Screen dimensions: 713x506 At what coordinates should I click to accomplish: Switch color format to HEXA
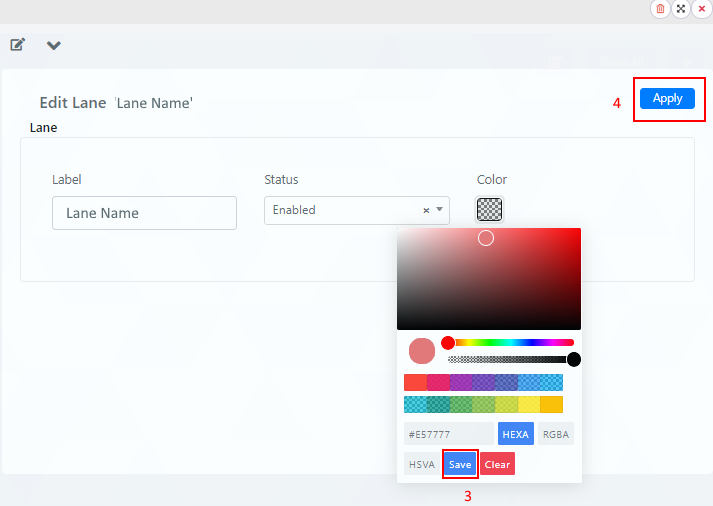(516, 434)
